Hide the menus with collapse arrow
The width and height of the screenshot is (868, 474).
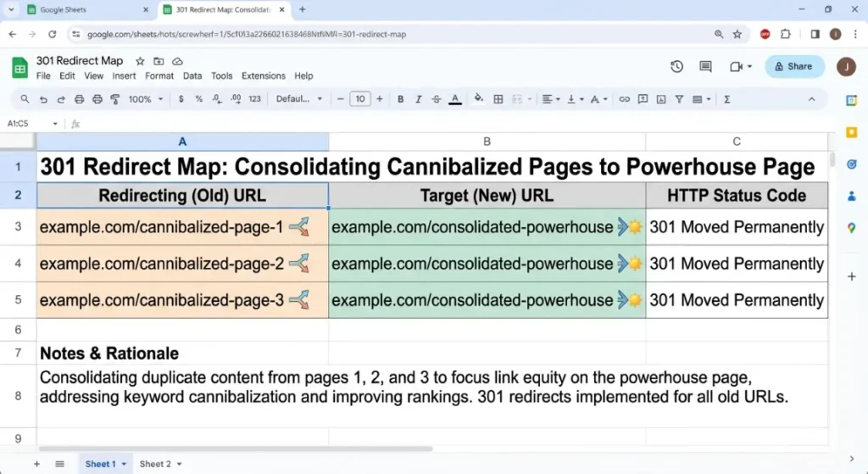(x=811, y=99)
